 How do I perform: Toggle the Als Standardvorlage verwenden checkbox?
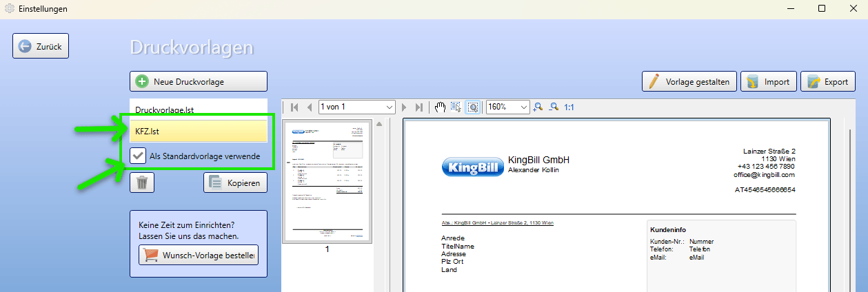[x=138, y=156]
